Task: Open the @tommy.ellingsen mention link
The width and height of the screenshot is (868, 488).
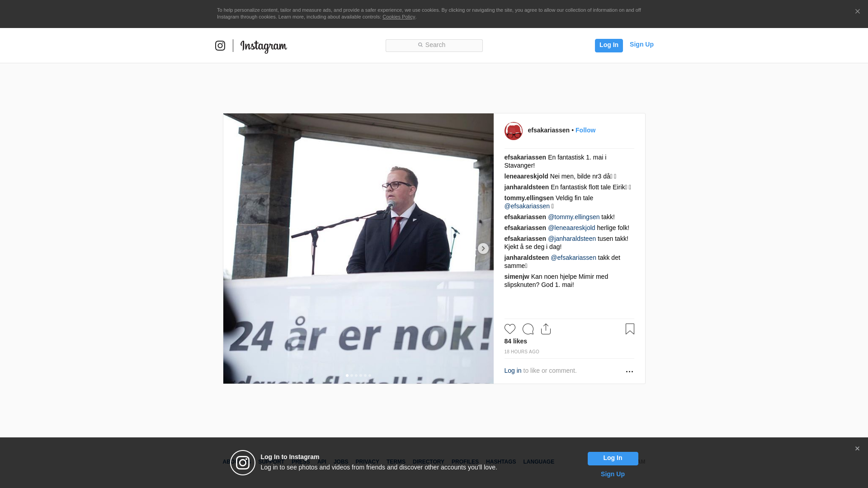Action: tap(574, 217)
